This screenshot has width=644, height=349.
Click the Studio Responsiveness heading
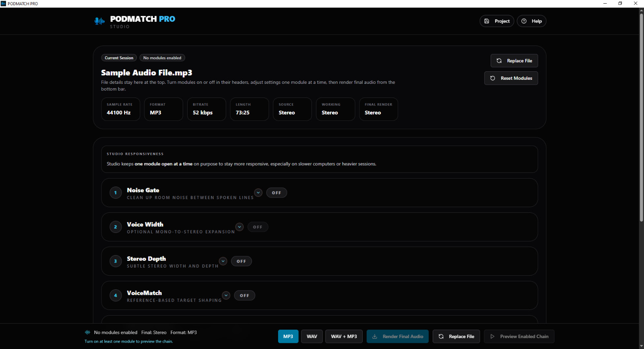point(135,154)
